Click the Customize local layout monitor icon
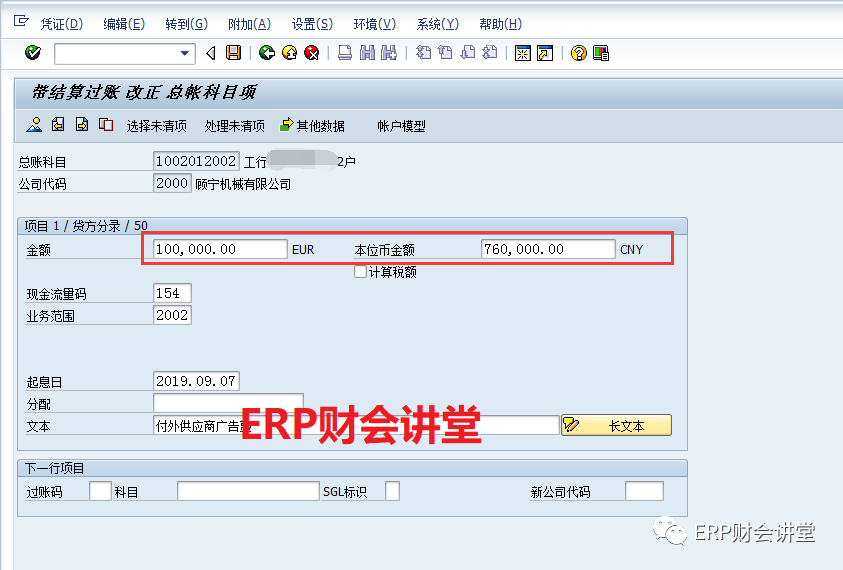The height and width of the screenshot is (570, 843). click(x=601, y=53)
